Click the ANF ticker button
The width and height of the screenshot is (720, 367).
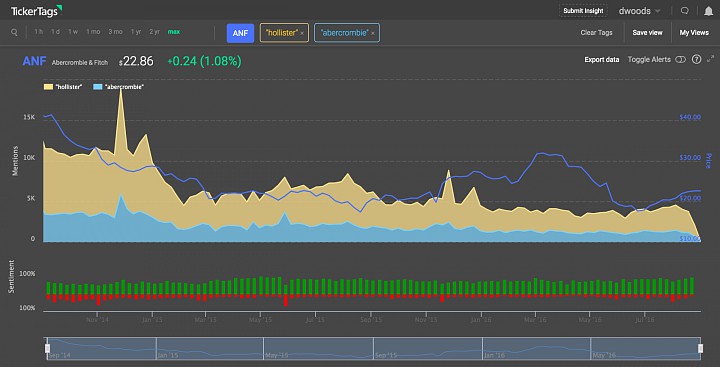240,33
